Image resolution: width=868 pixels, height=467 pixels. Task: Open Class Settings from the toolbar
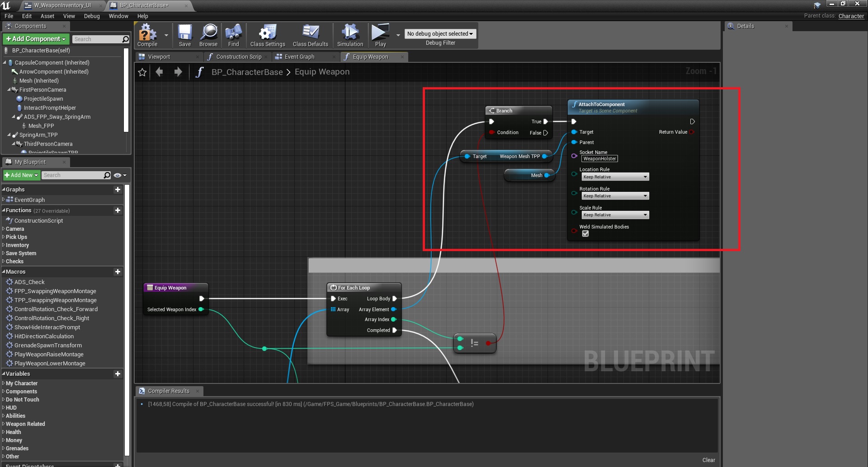268,35
